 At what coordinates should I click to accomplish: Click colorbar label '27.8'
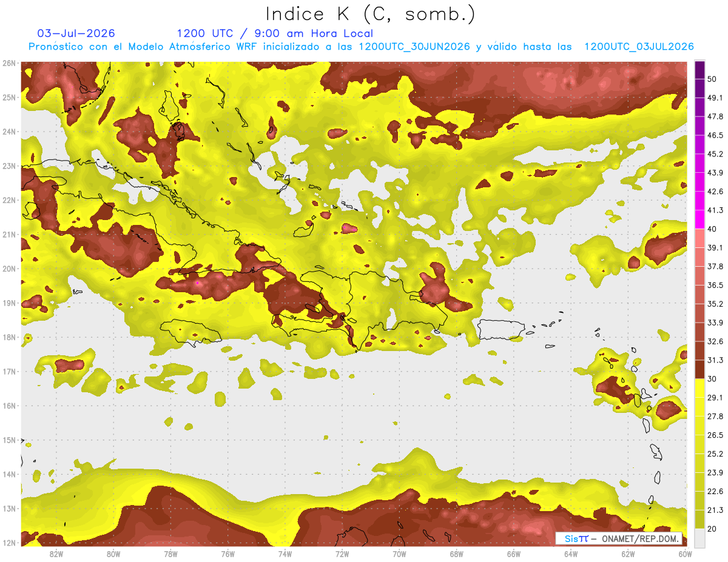pyautogui.click(x=715, y=416)
